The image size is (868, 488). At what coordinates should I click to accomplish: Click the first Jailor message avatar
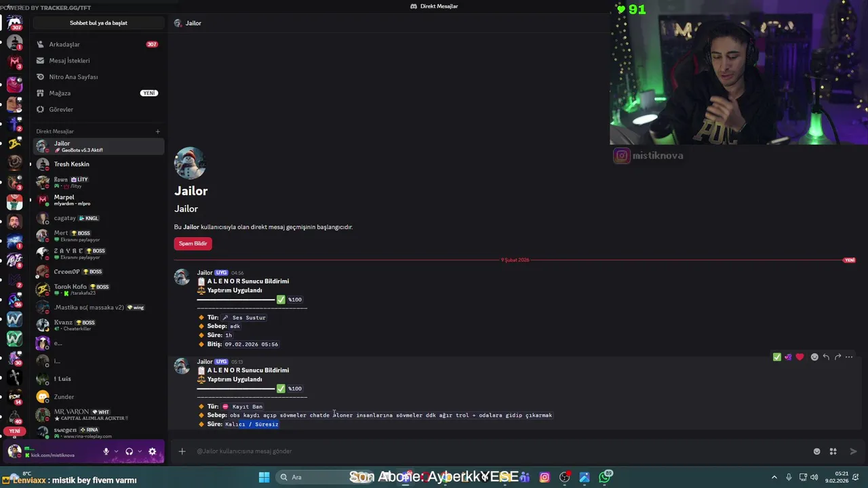pyautogui.click(x=182, y=277)
